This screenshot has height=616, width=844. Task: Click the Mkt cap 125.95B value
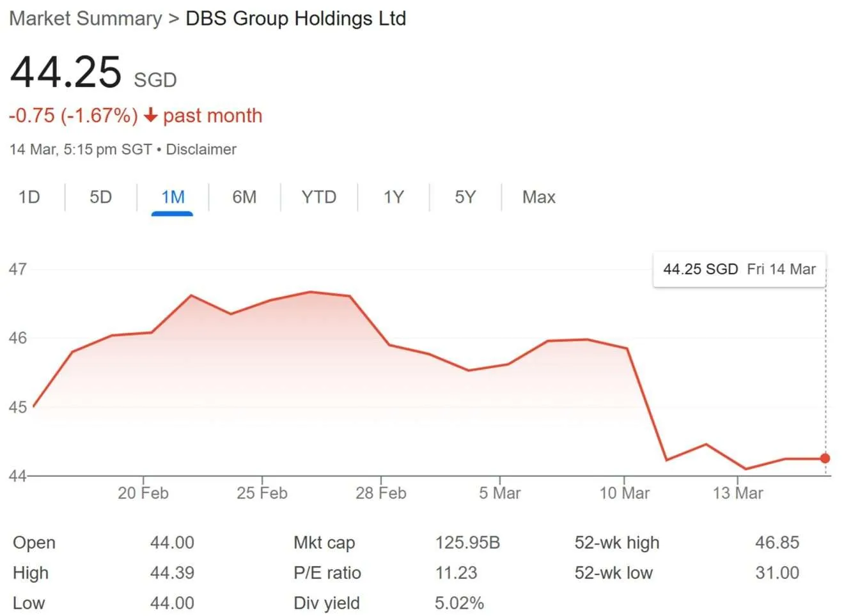pyautogui.click(x=469, y=543)
